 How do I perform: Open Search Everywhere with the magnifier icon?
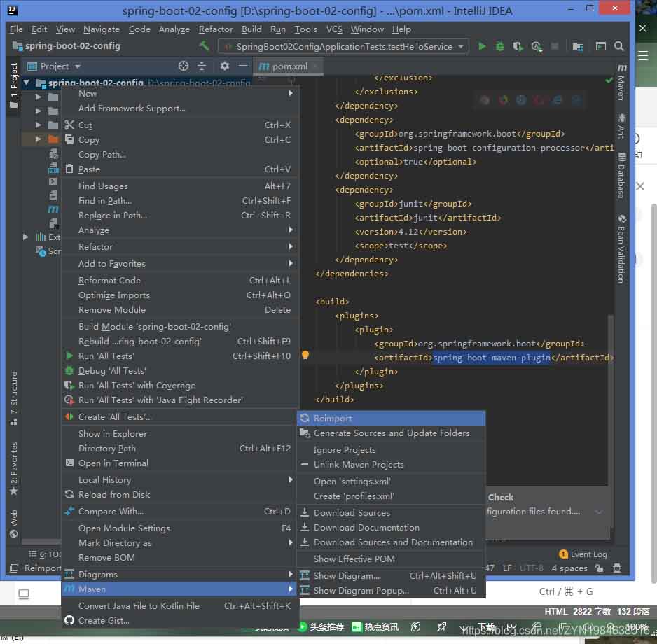point(619,45)
